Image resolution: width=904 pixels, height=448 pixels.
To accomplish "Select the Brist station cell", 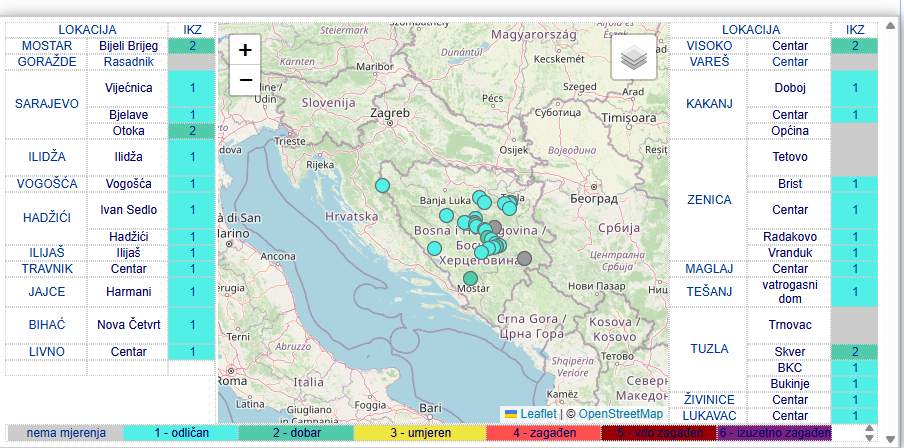I will coord(789,184).
